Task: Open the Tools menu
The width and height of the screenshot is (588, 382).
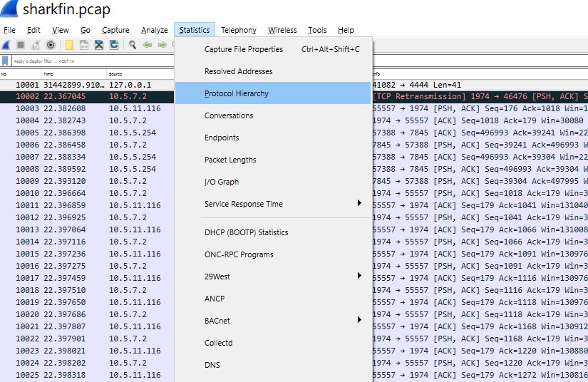Action: (x=317, y=30)
